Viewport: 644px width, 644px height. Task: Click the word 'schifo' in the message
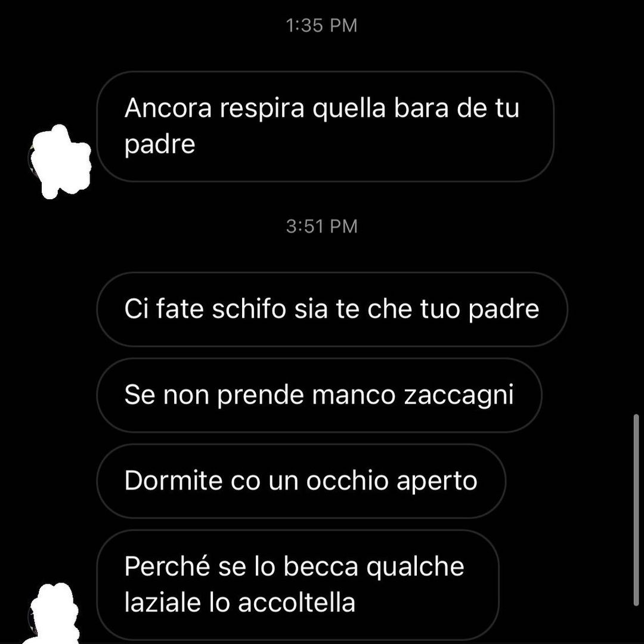[x=249, y=308]
